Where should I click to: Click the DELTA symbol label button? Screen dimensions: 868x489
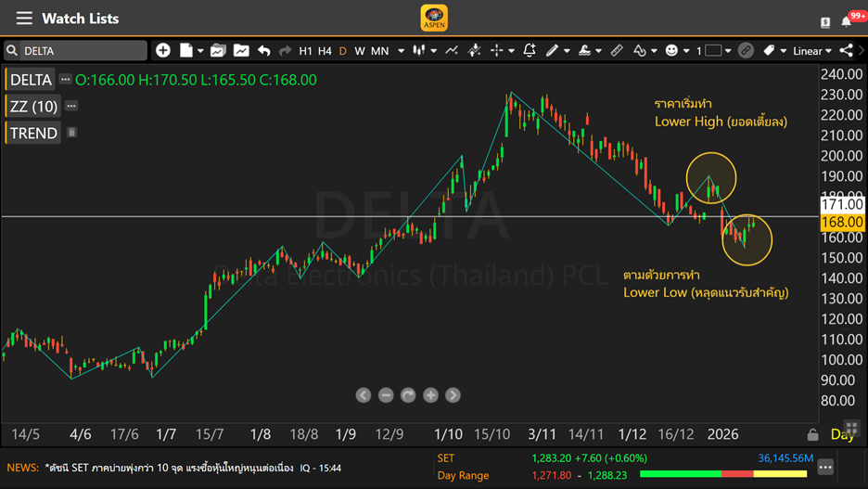[31, 80]
